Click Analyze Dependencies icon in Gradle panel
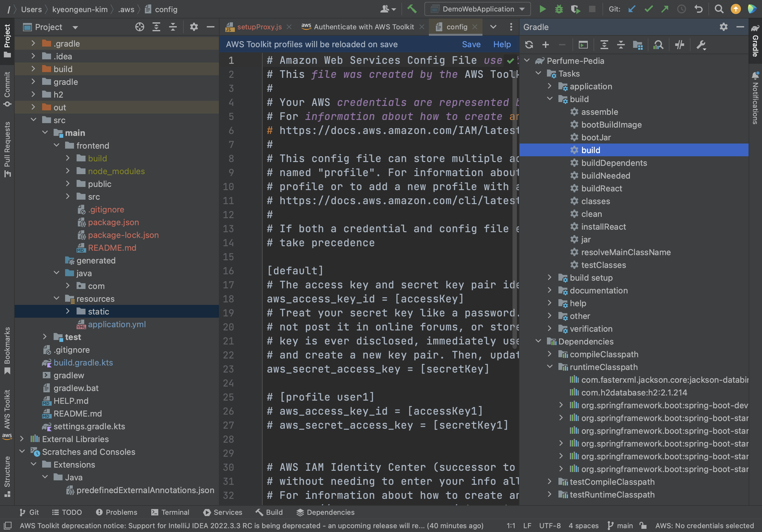Image resolution: width=762 pixels, height=532 pixels. click(658, 44)
